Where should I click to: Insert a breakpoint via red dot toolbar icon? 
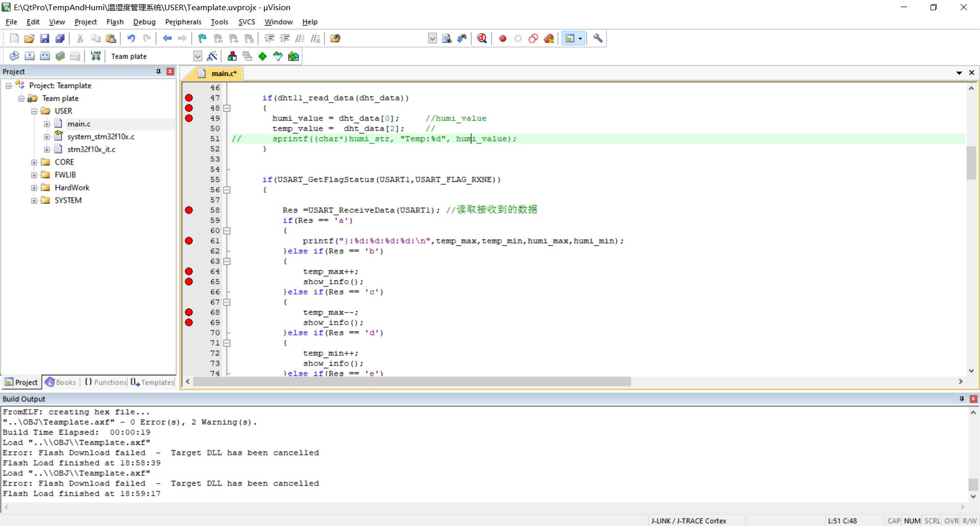click(503, 38)
